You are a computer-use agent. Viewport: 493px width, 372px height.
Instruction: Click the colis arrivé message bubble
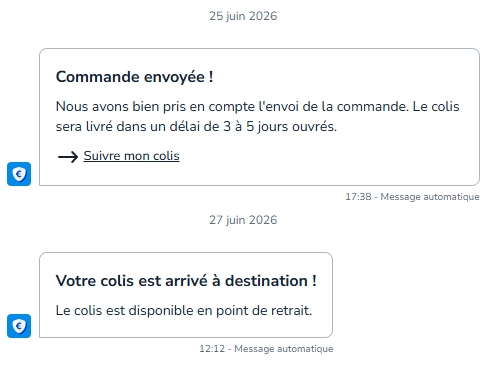pyautogui.click(x=186, y=295)
